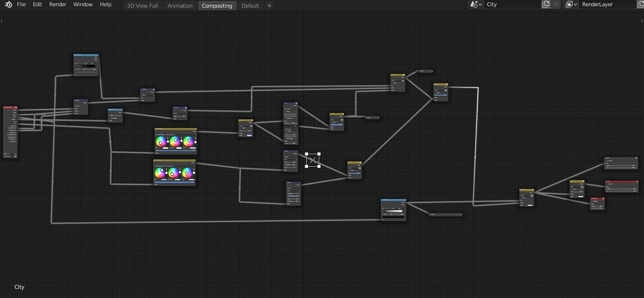Screen dimensions: 644x298
Task: Open the File menu
Action: point(21,4)
